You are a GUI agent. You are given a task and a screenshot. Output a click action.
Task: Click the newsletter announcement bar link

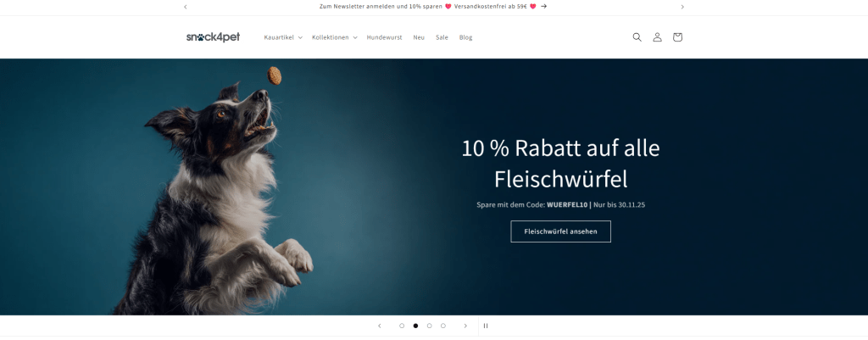click(433, 7)
